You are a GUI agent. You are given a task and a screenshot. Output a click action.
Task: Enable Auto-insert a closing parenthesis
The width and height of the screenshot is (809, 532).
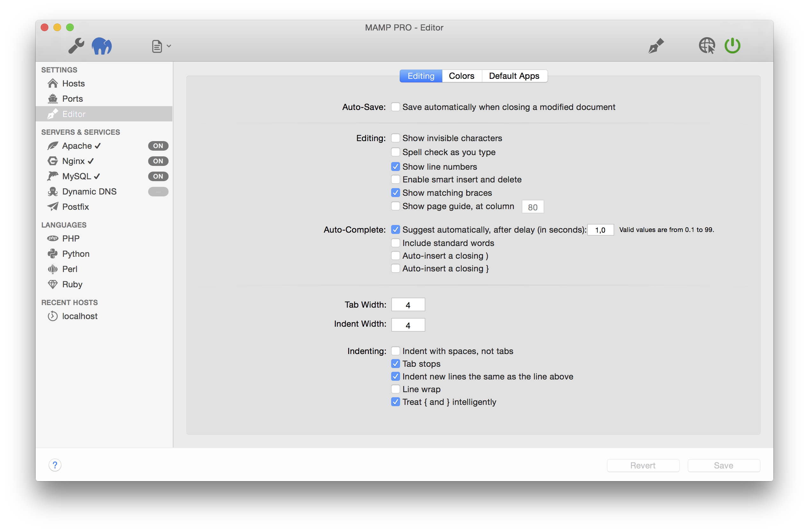(395, 256)
